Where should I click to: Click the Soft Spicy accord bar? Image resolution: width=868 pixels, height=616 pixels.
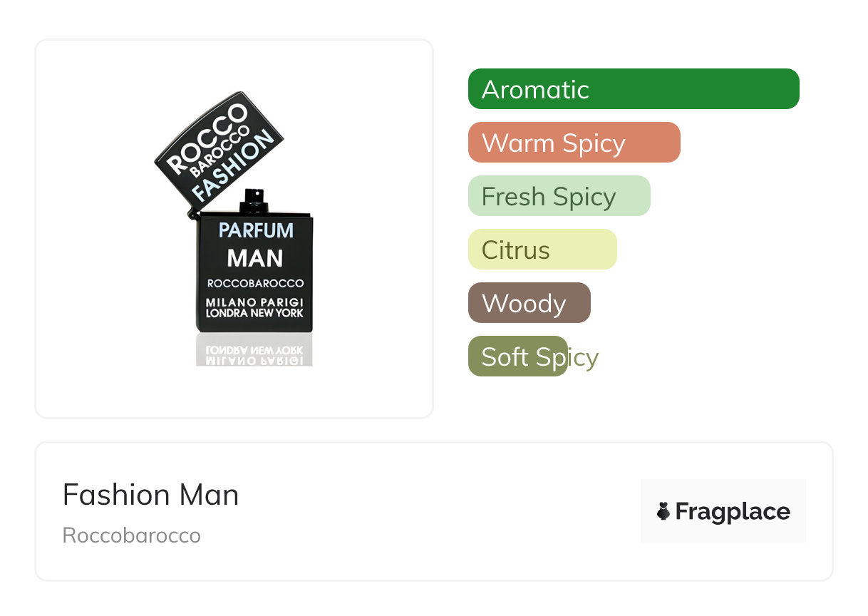518,356
